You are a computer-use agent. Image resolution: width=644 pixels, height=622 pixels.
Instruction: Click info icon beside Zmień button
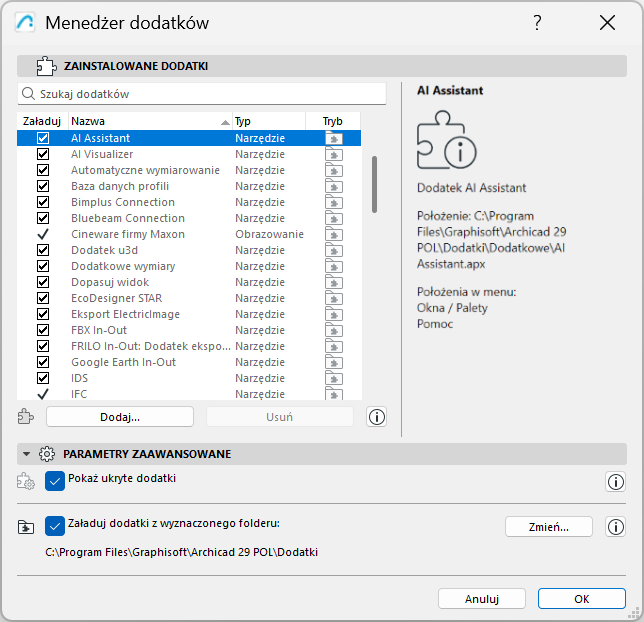[615, 527]
